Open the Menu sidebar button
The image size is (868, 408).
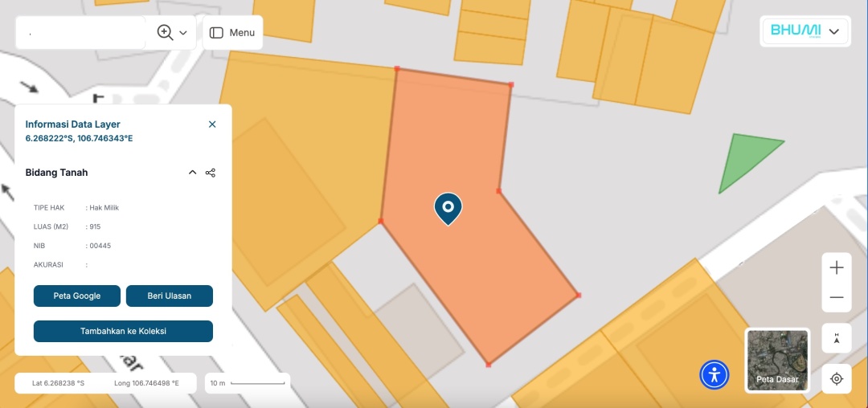pos(232,33)
